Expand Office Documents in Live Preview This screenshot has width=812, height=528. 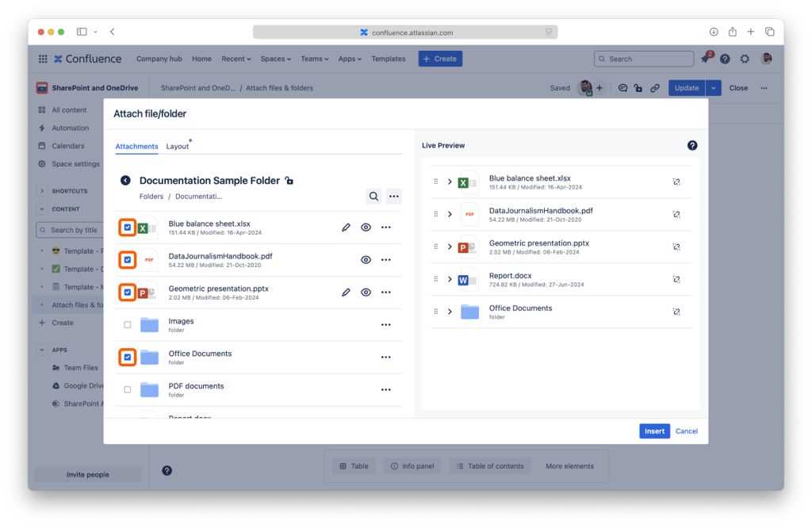[450, 312]
